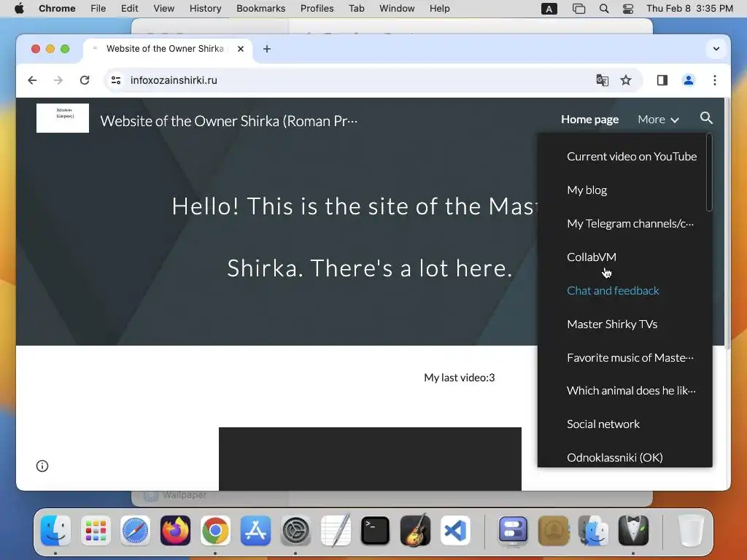Screen dimensions: 747x560
Task: Open Visual Studio Code from the Dock
Action: 455,530
